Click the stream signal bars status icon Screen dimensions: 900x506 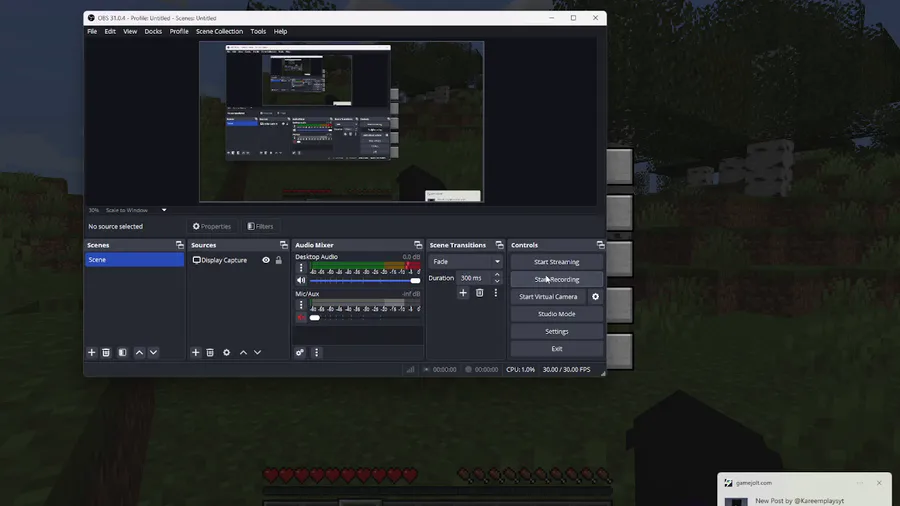pos(410,369)
